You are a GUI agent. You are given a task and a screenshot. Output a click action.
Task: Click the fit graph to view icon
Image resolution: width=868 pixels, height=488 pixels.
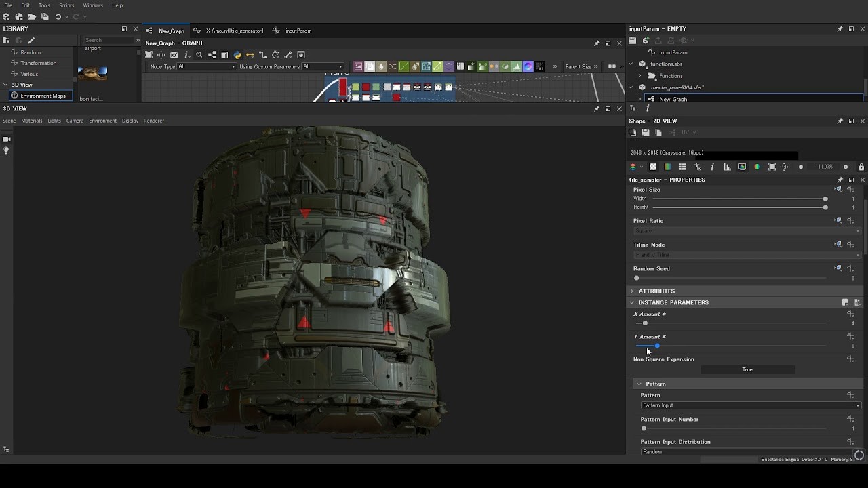tap(149, 55)
